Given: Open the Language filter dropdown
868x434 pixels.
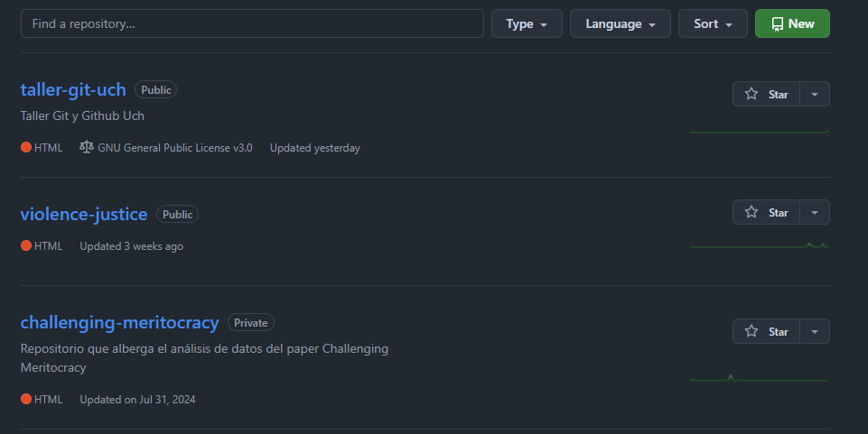Looking at the screenshot, I should (620, 23).
